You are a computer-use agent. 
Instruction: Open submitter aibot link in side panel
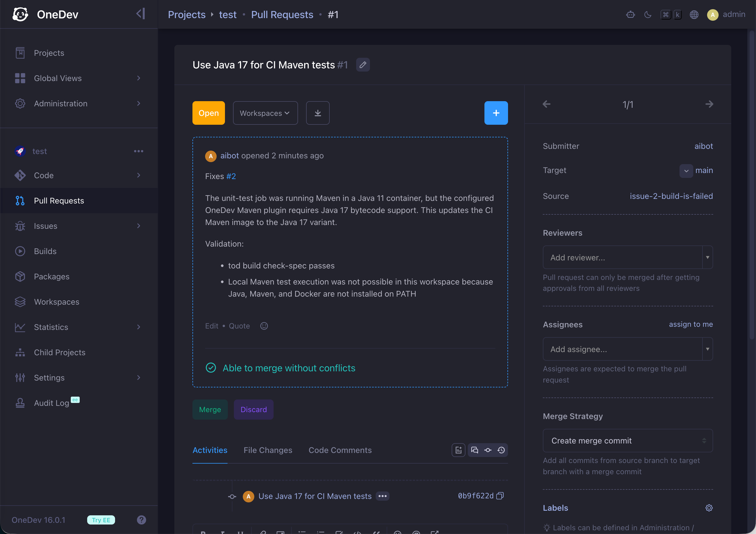(704, 146)
